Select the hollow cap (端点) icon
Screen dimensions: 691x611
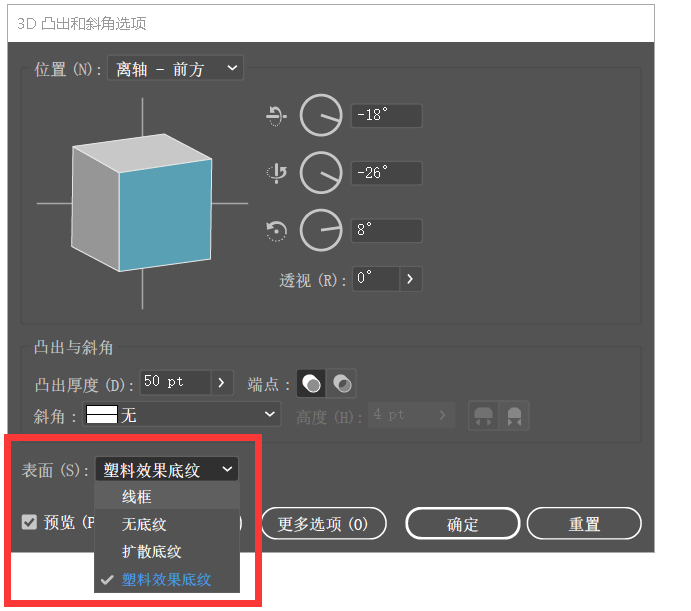342,383
